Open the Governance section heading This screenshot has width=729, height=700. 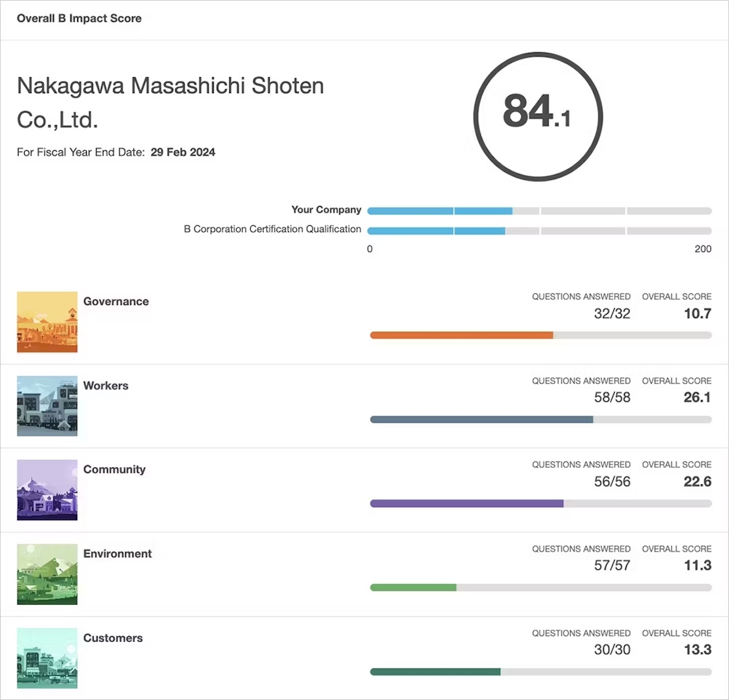116,301
